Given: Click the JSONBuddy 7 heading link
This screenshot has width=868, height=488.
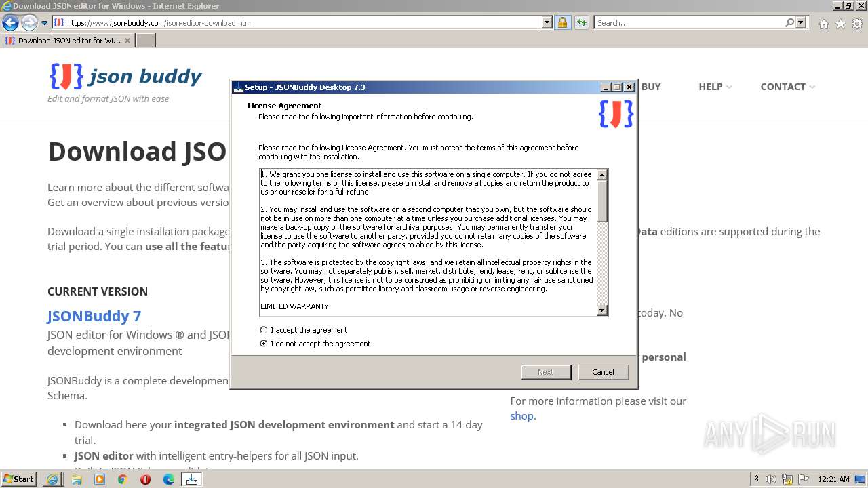Looking at the screenshot, I should click(94, 316).
